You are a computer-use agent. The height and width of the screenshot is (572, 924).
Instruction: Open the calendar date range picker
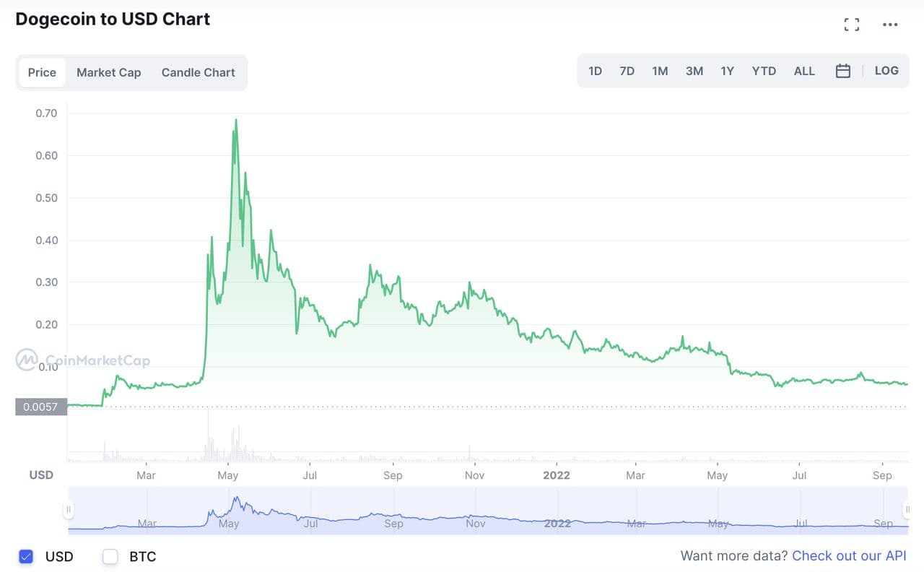point(842,71)
